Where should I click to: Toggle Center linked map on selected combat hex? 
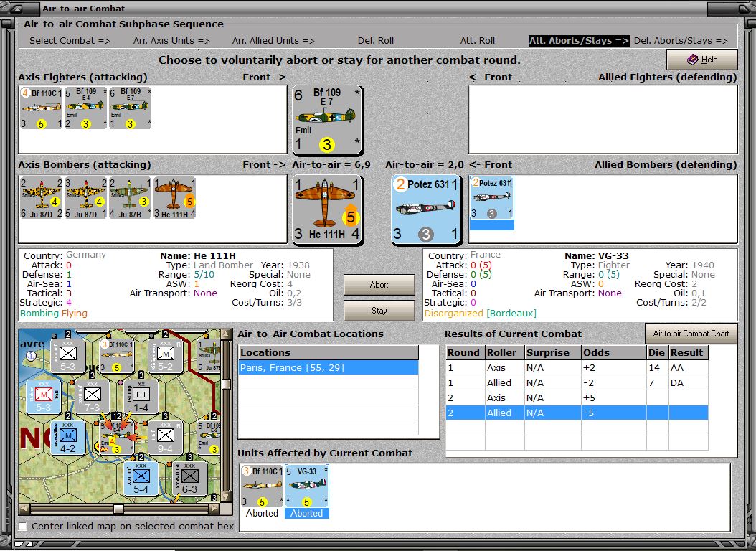[x=23, y=526]
